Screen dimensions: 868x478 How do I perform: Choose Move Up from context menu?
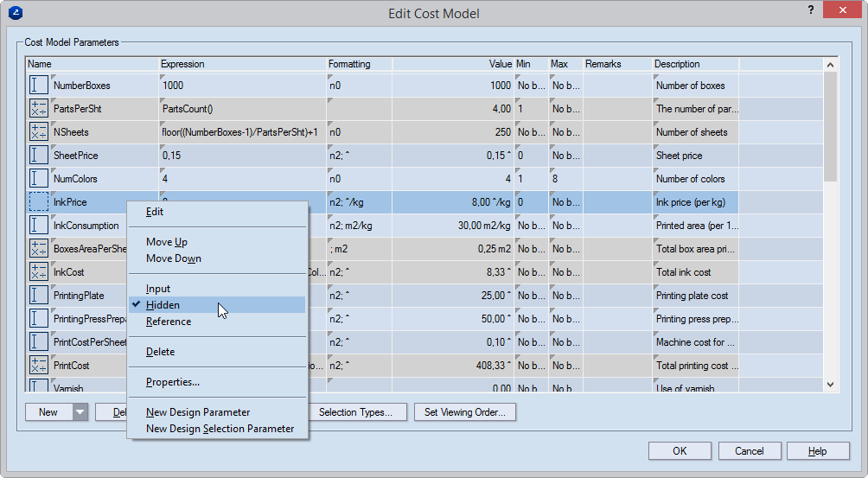(x=167, y=242)
